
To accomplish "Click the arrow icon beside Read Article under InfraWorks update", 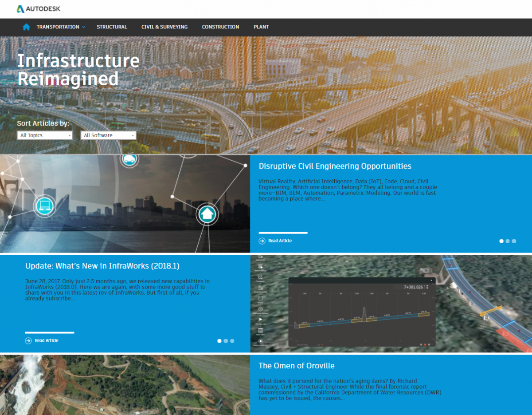I will tap(28, 341).
